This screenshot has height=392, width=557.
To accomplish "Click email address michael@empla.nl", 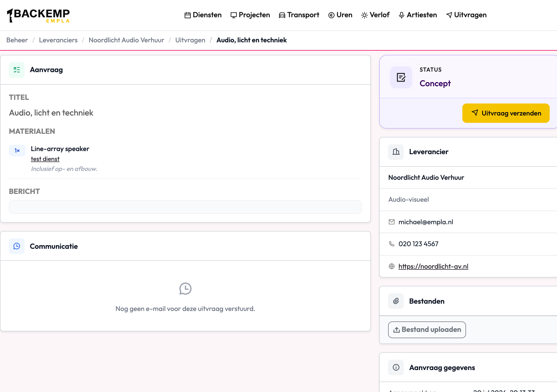I will 426,222.
